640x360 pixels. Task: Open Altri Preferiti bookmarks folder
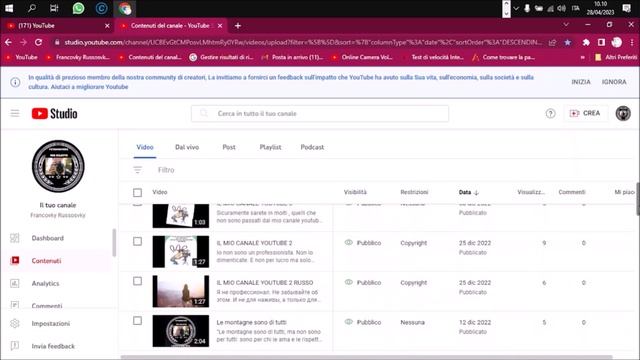coord(616,57)
